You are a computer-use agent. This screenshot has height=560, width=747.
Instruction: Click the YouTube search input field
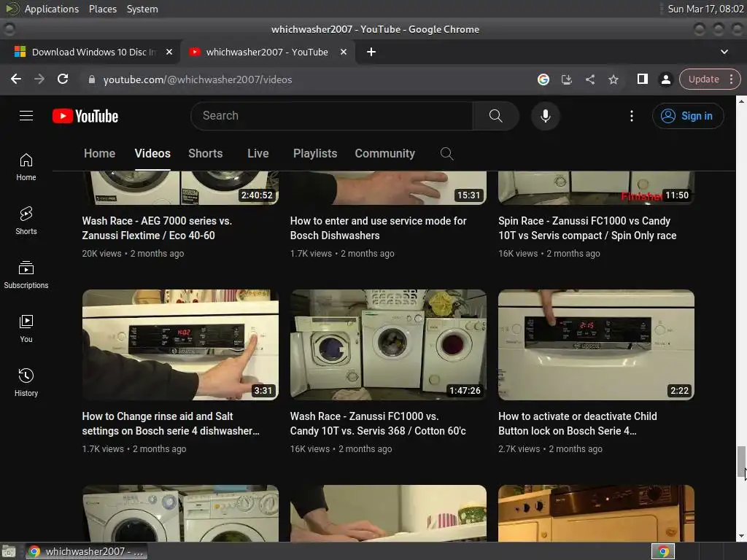[x=333, y=116]
